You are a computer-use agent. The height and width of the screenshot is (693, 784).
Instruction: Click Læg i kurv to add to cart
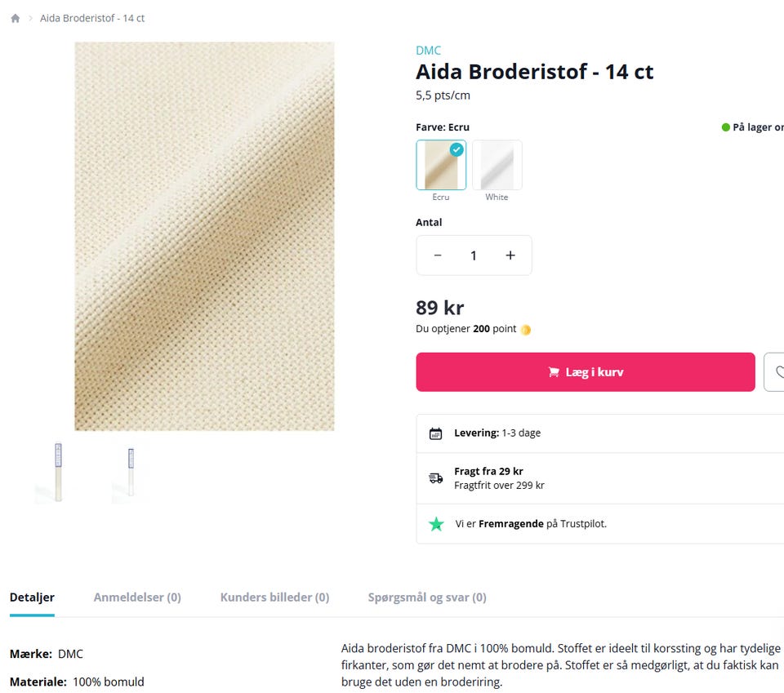pos(585,371)
